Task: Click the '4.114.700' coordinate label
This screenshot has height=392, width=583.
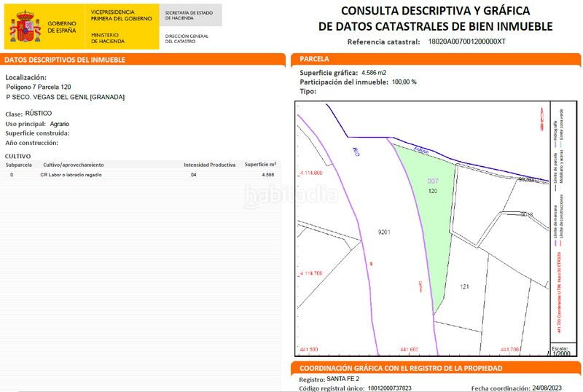Action: [311, 273]
